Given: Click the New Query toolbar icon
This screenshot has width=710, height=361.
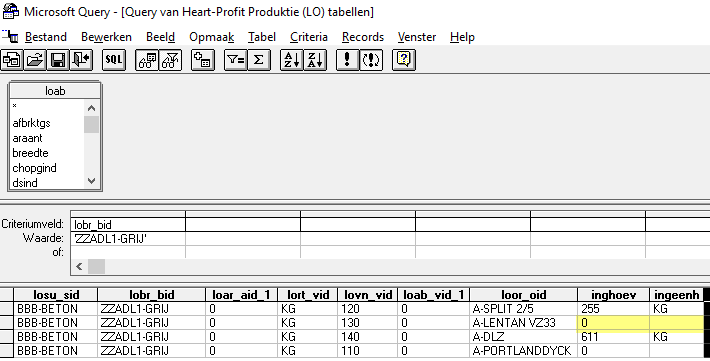Looking at the screenshot, I should [12, 60].
